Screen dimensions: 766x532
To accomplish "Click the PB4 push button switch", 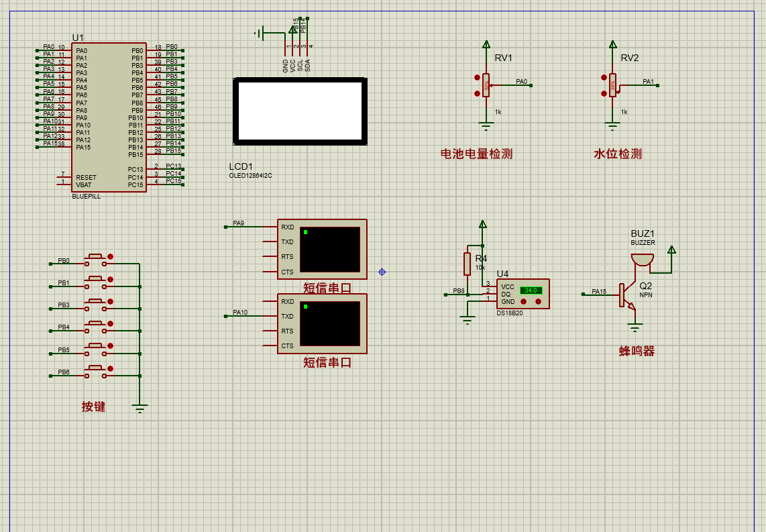I will click(95, 327).
